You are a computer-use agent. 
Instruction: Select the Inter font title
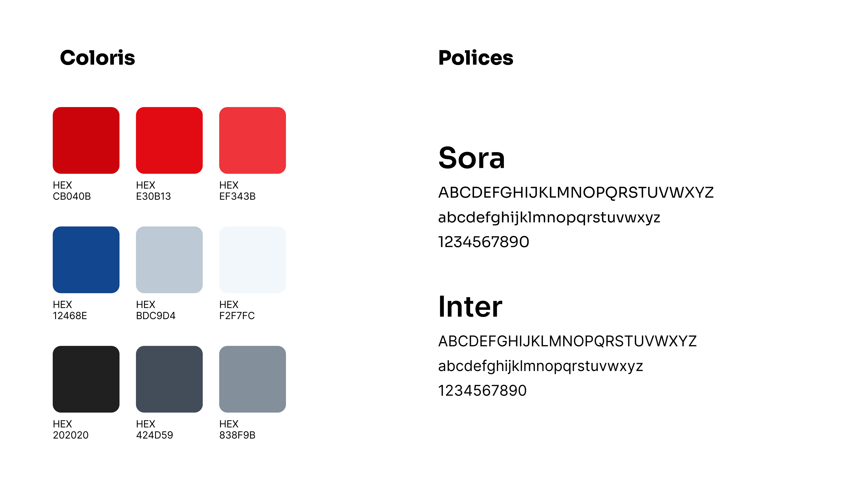tap(470, 307)
